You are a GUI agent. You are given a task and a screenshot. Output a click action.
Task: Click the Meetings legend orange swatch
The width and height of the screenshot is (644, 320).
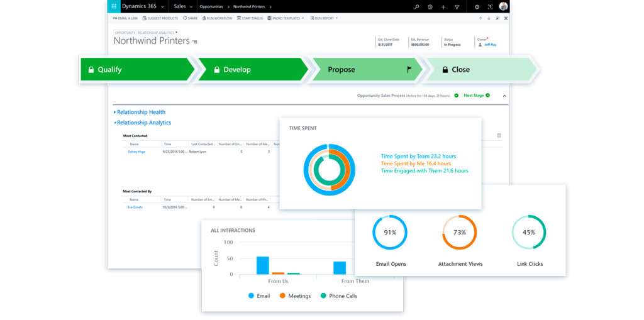pyautogui.click(x=282, y=295)
